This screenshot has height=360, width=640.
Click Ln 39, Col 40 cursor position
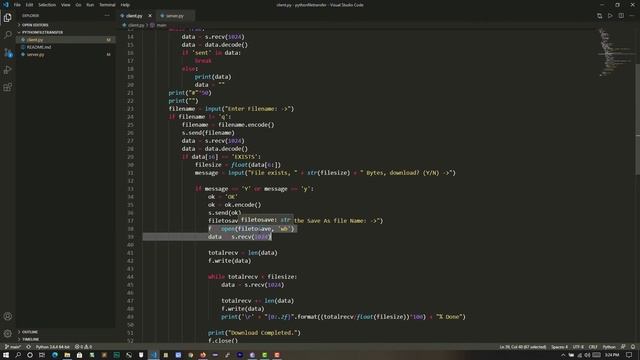click(x=523, y=347)
